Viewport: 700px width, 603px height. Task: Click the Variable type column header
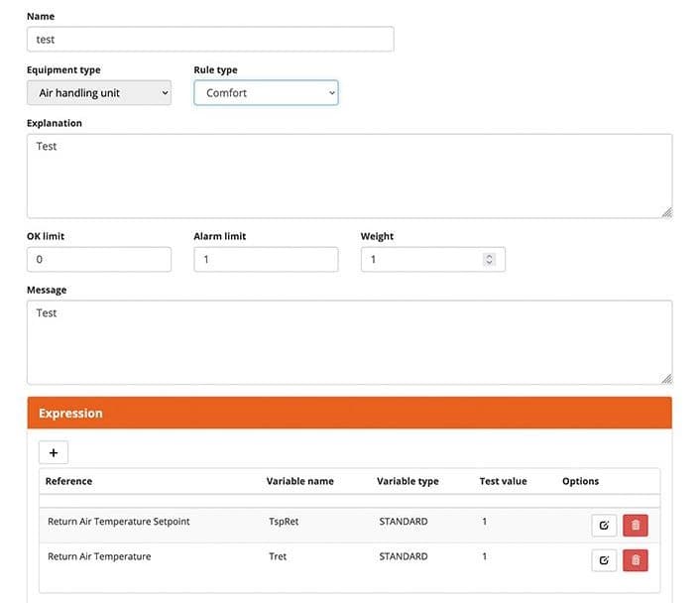[408, 481]
